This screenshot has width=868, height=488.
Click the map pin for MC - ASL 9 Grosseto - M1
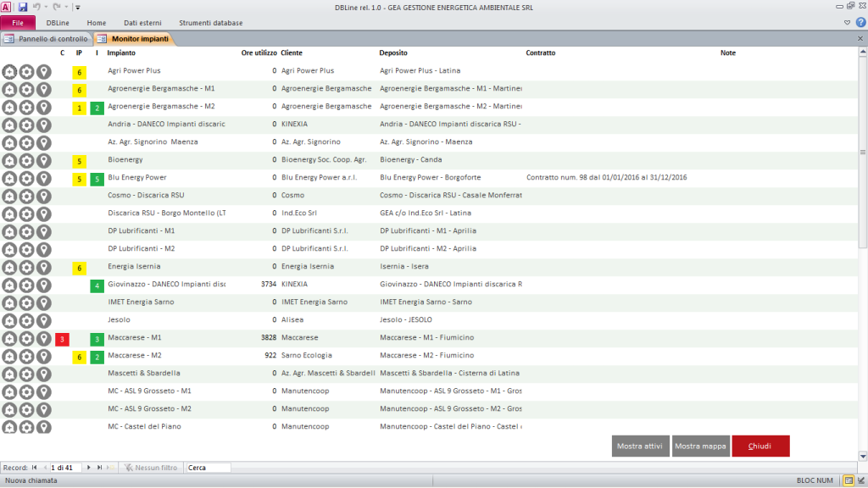[x=44, y=391]
